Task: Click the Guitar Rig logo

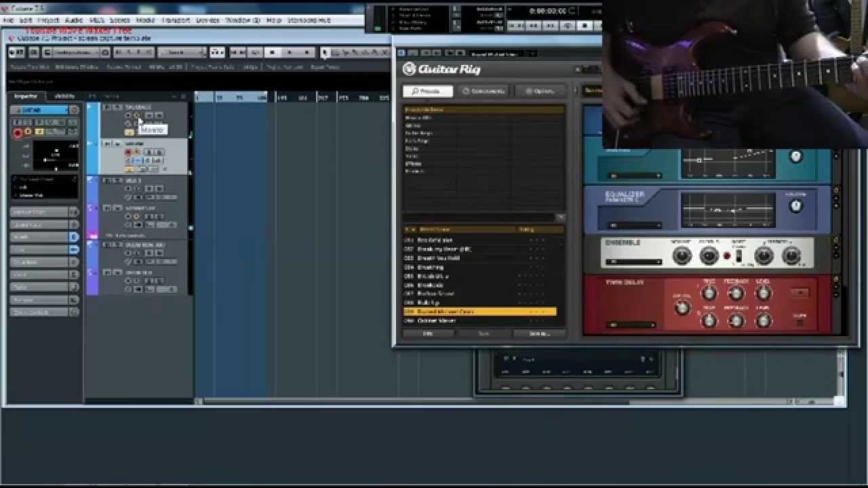Action: (441, 68)
